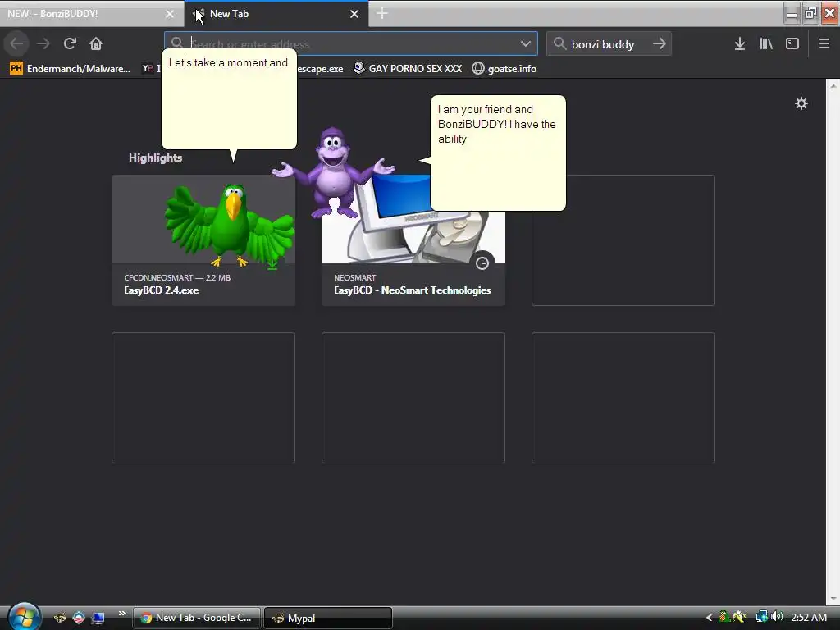Open the downloads panel

click(740, 43)
